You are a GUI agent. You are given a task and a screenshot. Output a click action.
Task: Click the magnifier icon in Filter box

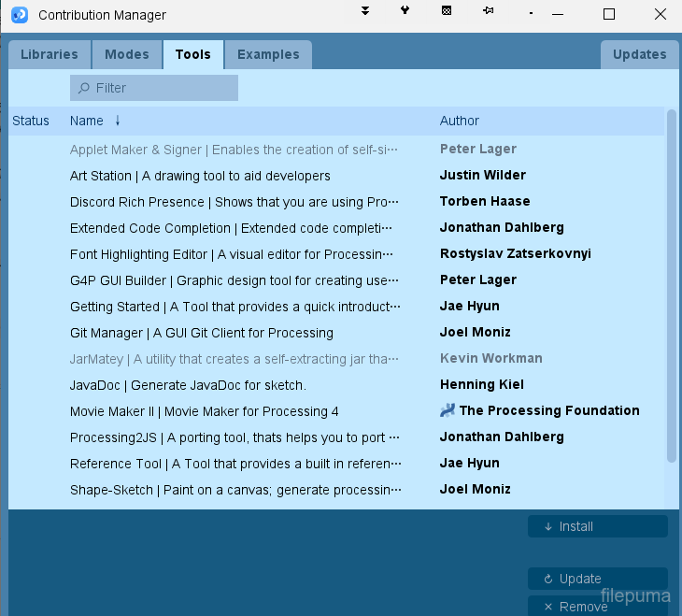[x=84, y=88]
